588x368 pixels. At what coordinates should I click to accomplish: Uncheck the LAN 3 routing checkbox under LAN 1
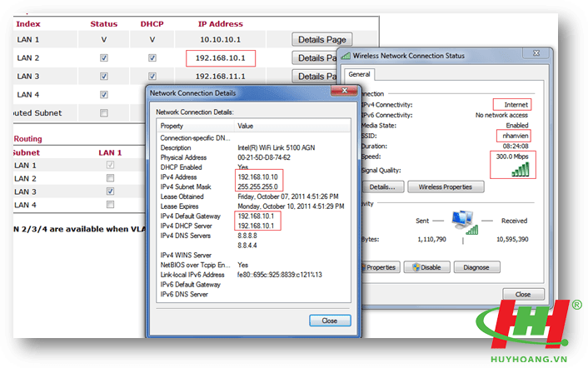coord(110,191)
